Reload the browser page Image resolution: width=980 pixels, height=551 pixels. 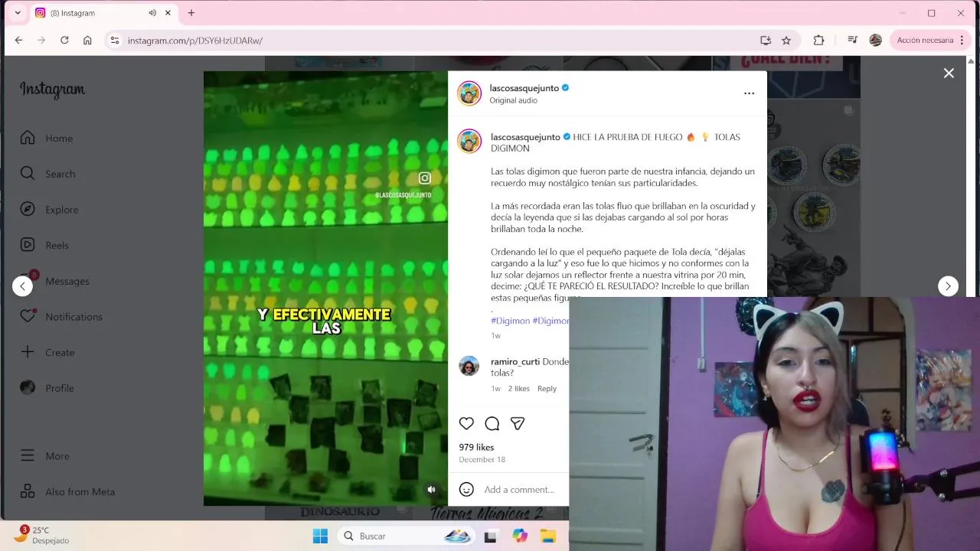coord(64,41)
